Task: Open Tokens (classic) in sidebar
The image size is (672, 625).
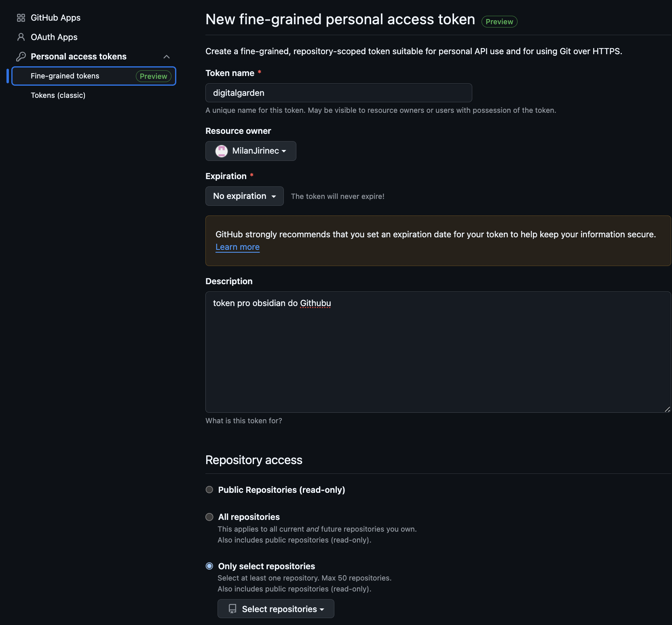Action: click(x=58, y=95)
